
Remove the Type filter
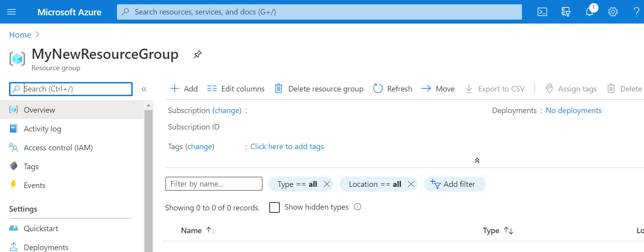[327, 184]
